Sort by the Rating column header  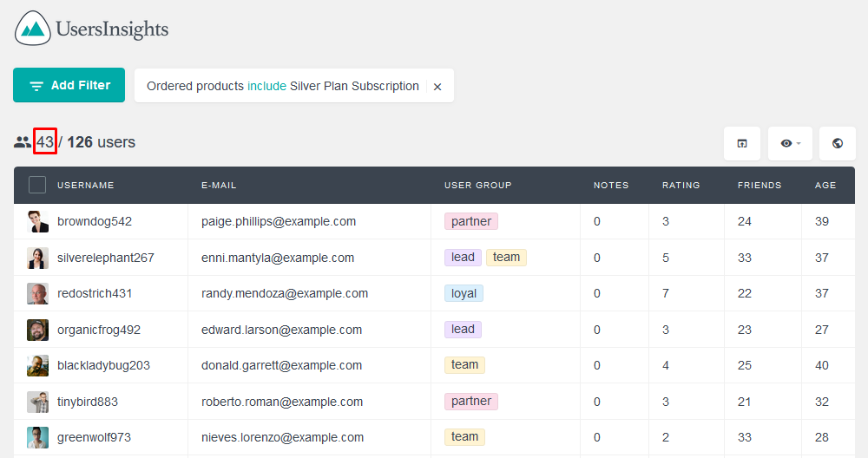click(x=681, y=186)
